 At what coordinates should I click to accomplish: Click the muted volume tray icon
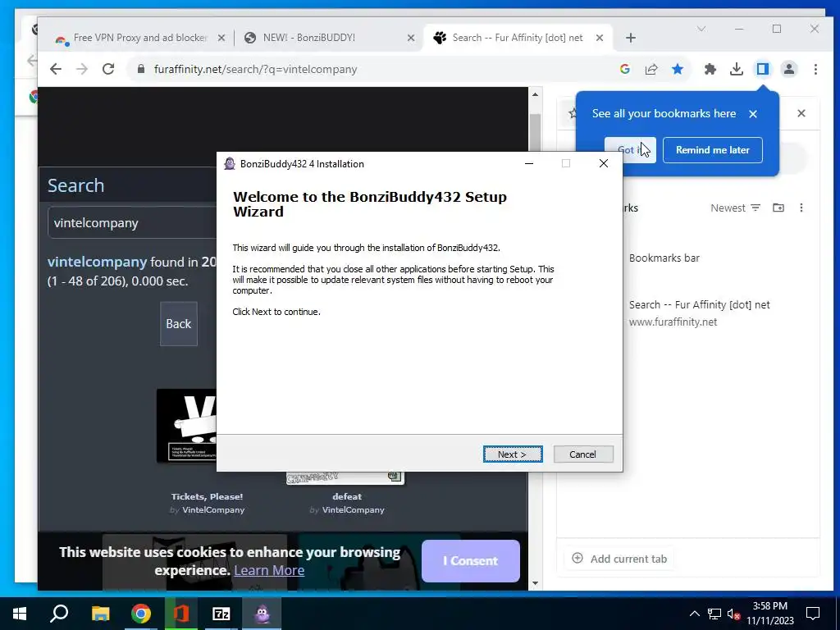click(x=733, y=614)
